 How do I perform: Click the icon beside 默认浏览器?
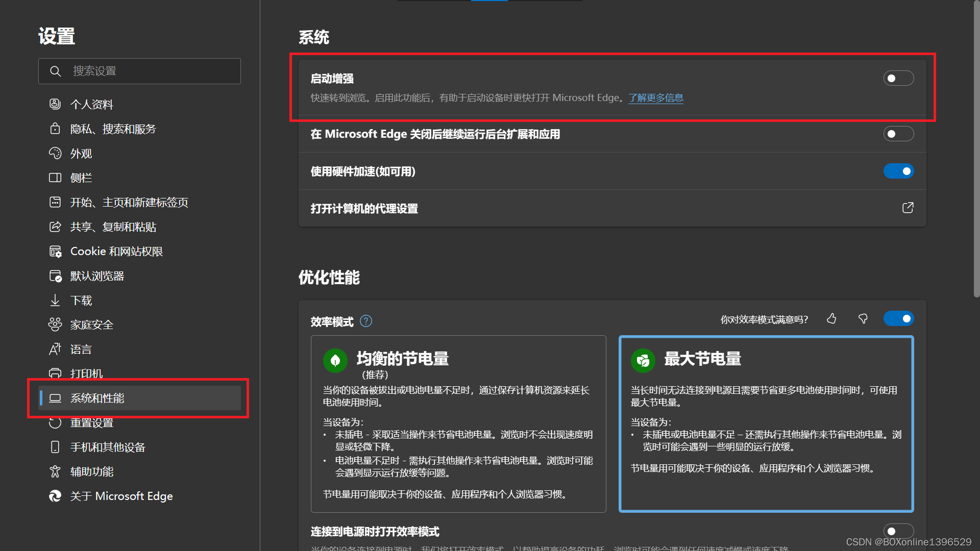[x=55, y=275]
